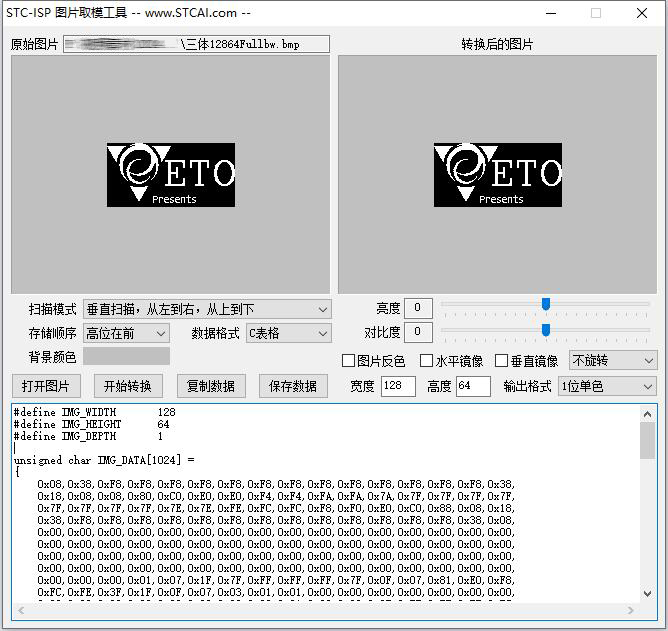
Task: Open the 数据格式 dropdown showing C表格
Action: point(289,333)
